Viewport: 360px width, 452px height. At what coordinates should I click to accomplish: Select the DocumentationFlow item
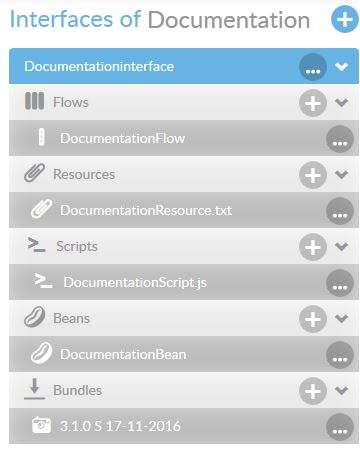pyautogui.click(x=184, y=138)
